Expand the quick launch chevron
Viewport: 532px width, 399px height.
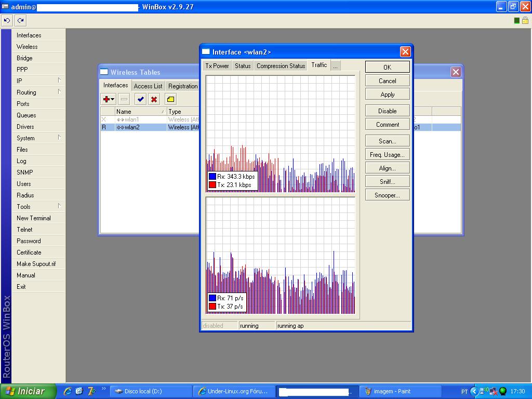103,389
